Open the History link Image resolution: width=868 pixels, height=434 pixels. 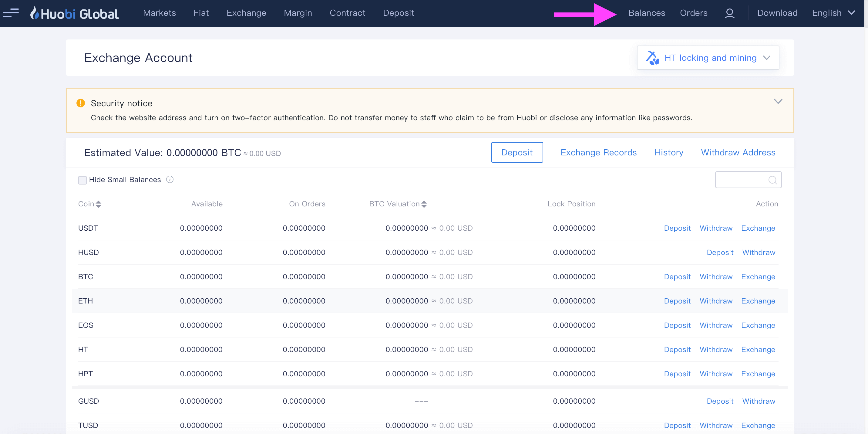pyautogui.click(x=669, y=152)
